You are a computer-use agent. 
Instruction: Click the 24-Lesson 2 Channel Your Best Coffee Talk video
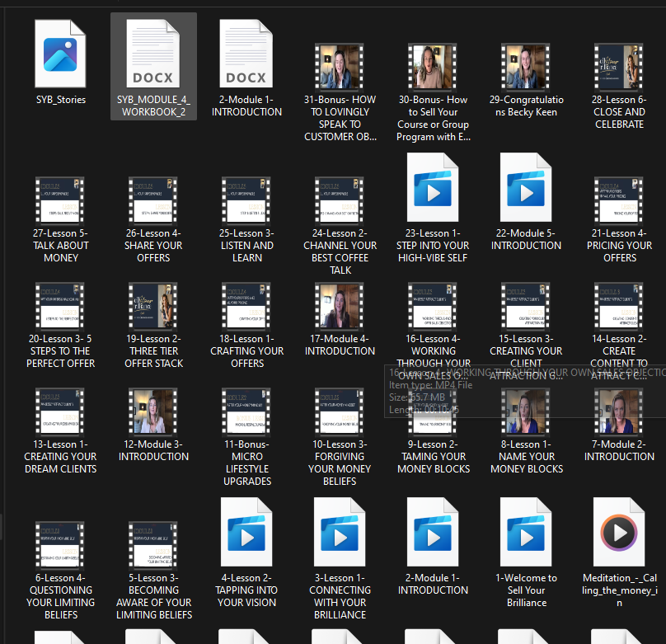pyautogui.click(x=340, y=200)
